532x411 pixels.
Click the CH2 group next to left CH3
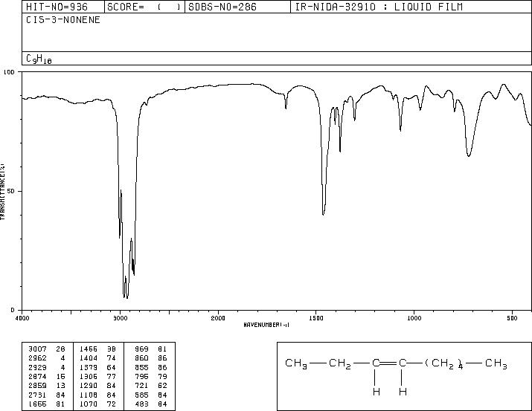click(340, 363)
